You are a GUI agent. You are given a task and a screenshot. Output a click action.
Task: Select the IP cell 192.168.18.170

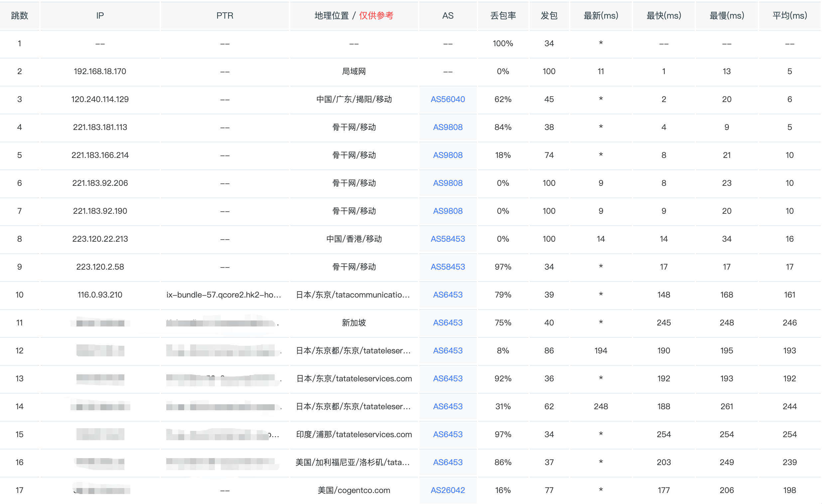click(x=100, y=71)
